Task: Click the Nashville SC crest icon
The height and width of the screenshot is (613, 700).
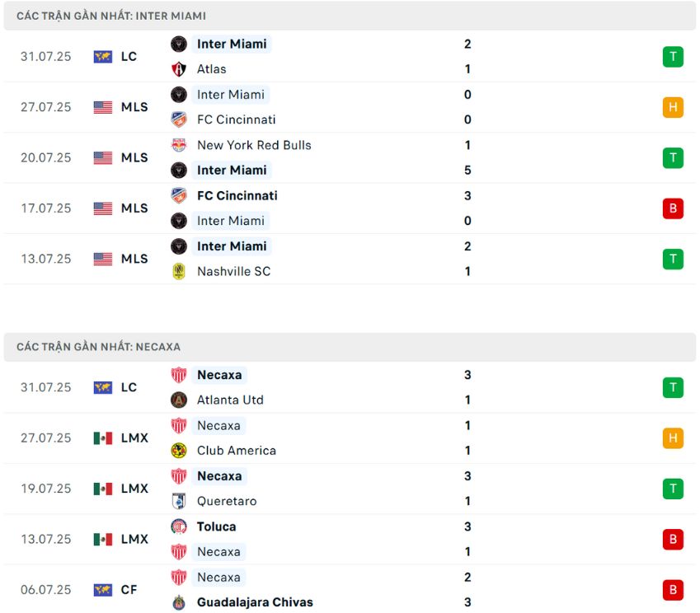Action: [x=179, y=271]
